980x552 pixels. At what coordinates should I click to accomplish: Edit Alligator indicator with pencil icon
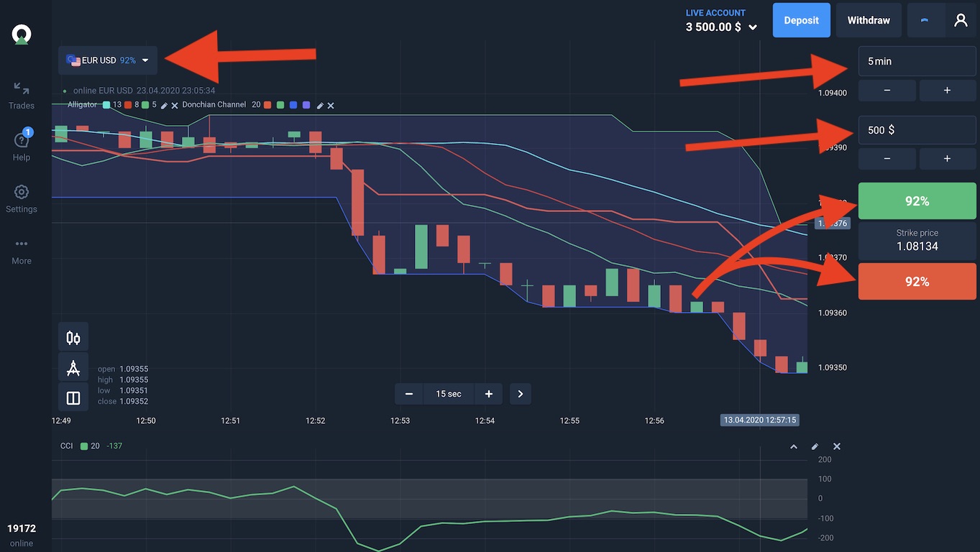point(164,105)
